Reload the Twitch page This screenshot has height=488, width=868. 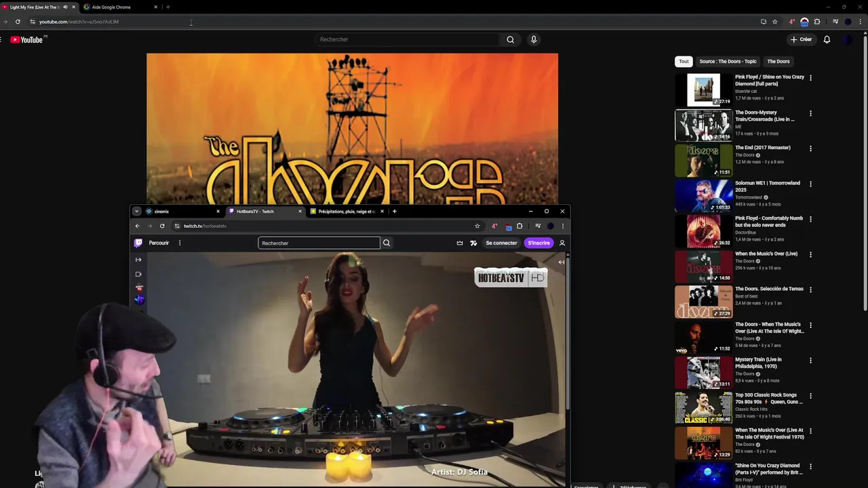tap(162, 226)
